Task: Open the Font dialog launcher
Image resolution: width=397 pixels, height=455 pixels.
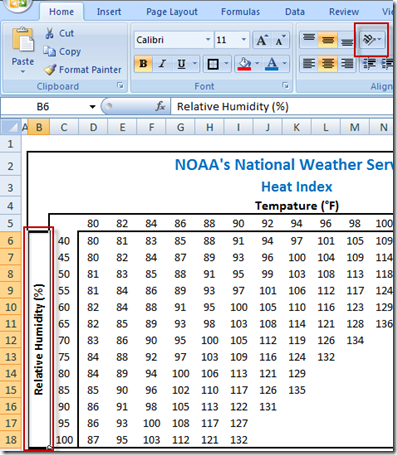Action: (286, 86)
